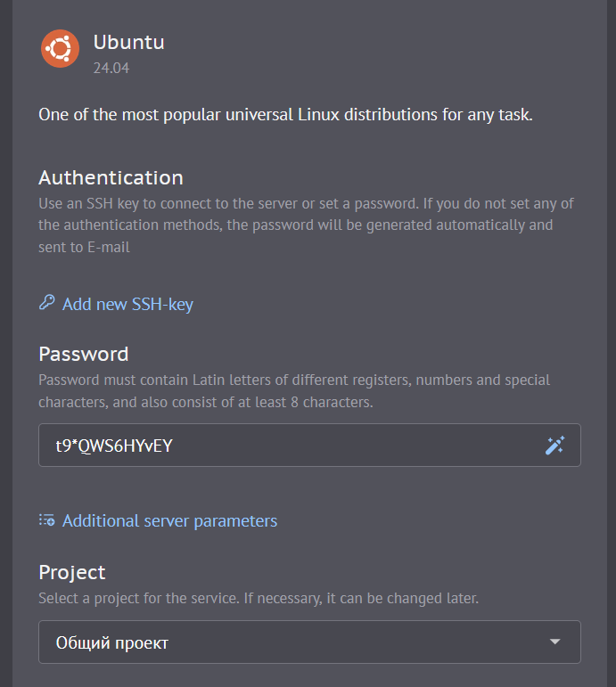Click the password requirements hint text

click(294, 391)
